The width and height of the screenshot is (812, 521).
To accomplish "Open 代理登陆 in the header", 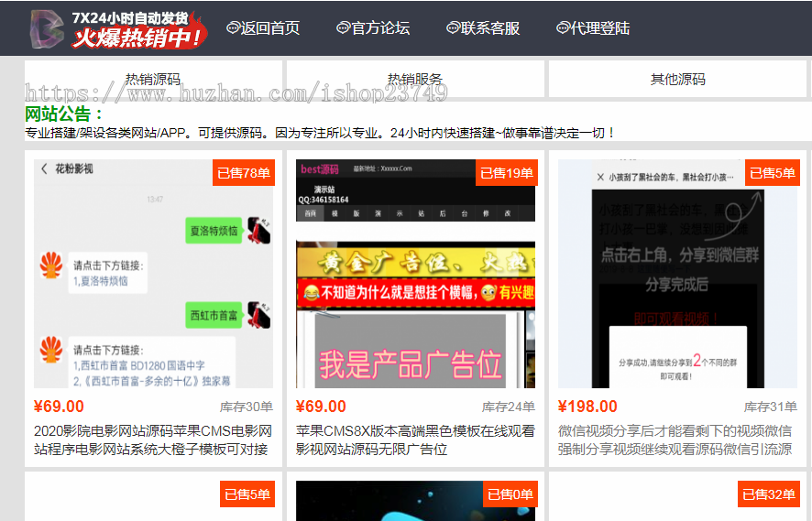I will point(599,28).
